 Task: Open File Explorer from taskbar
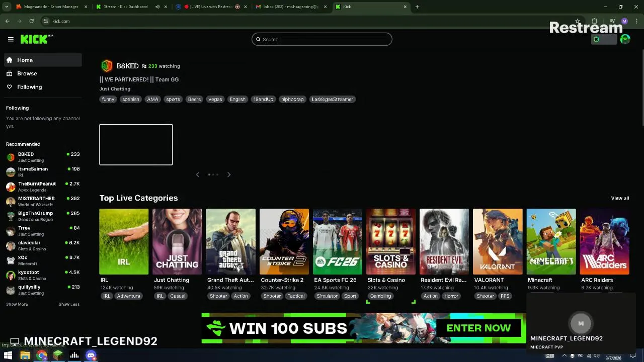(25, 356)
